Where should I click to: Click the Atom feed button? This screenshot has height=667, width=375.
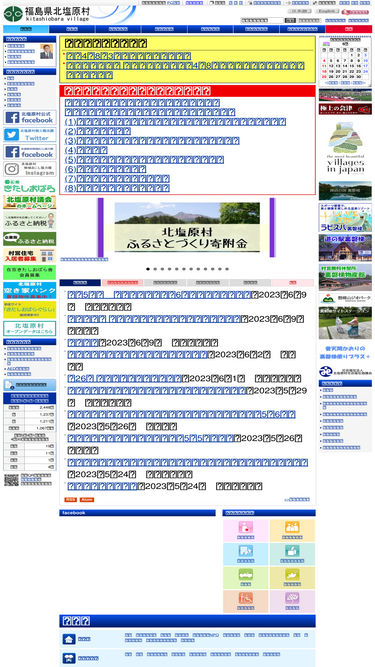[x=87, y=499]
